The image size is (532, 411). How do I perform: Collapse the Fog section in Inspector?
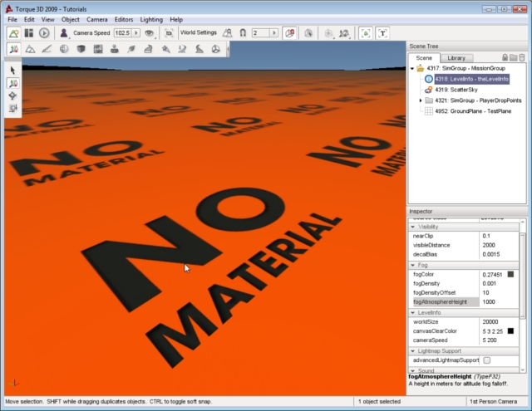412,265
